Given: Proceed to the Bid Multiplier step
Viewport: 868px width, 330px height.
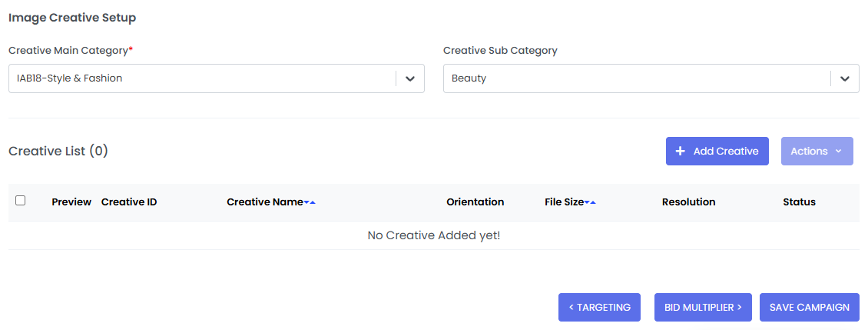Looking at the screenshot, I should click(x=703, y=307).
